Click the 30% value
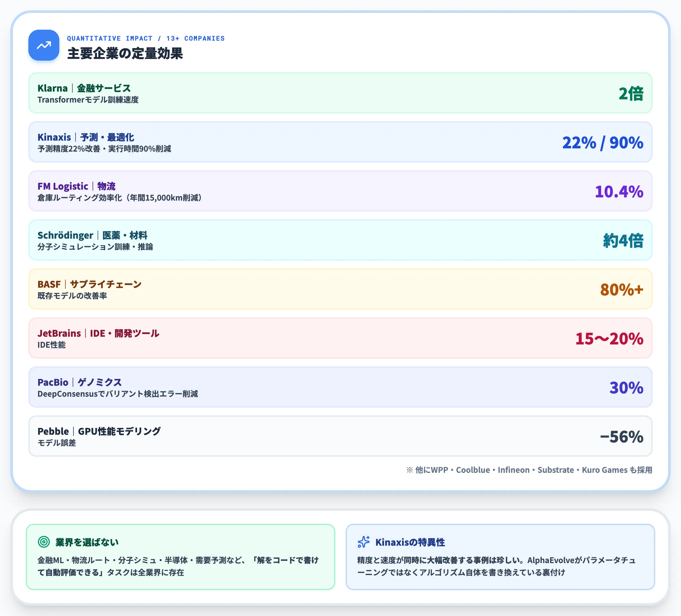Image resolution: width=681 pixels, height=616 pixels. 626,387
